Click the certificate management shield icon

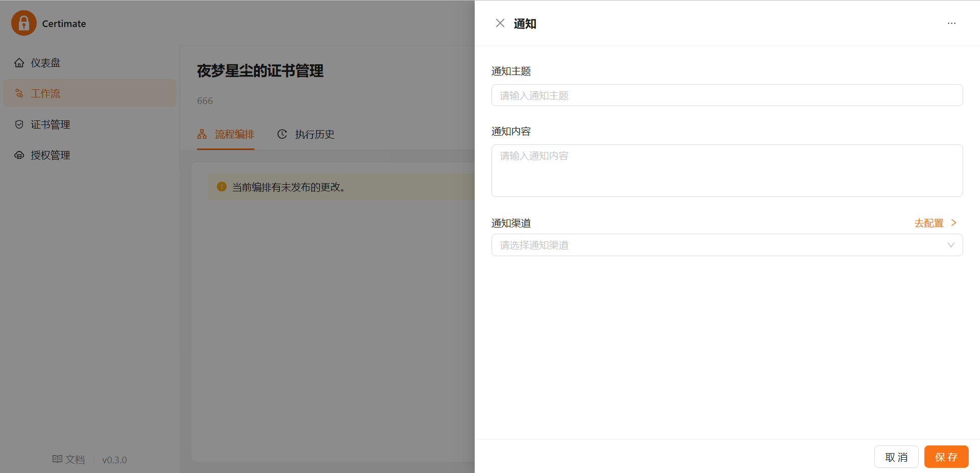point(19,125)
